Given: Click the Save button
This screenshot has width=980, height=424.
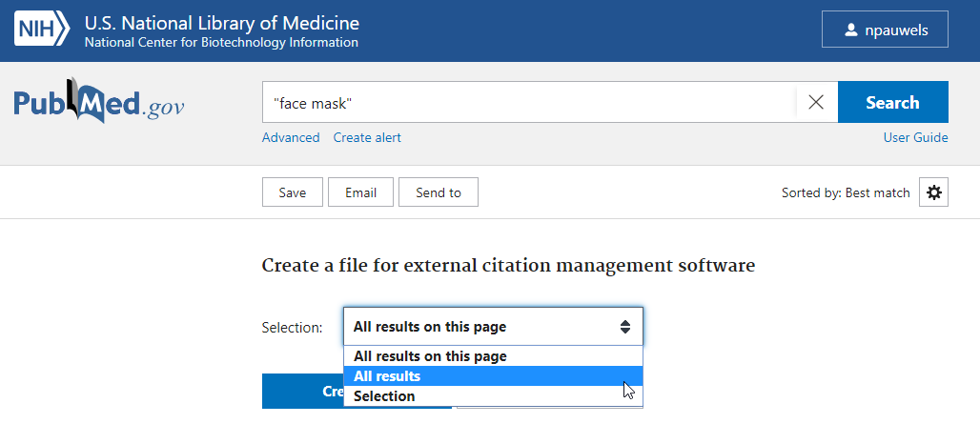Looking at the screenshot, I should [x=293, y=192].
